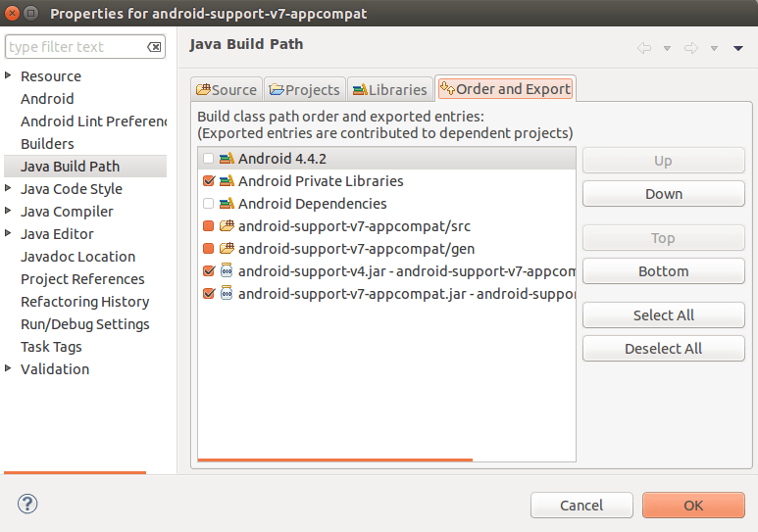Click the Down button
The image size is (758, 532).
663,194
